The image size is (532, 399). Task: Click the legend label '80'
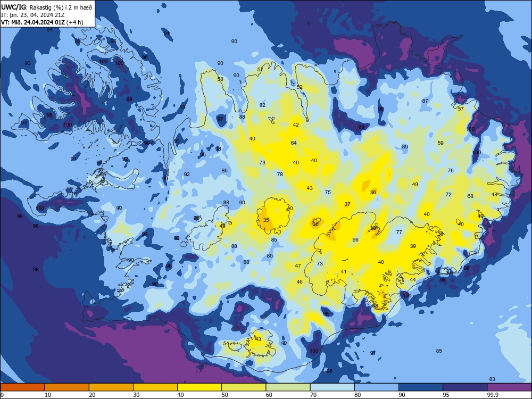pos(358,395)
